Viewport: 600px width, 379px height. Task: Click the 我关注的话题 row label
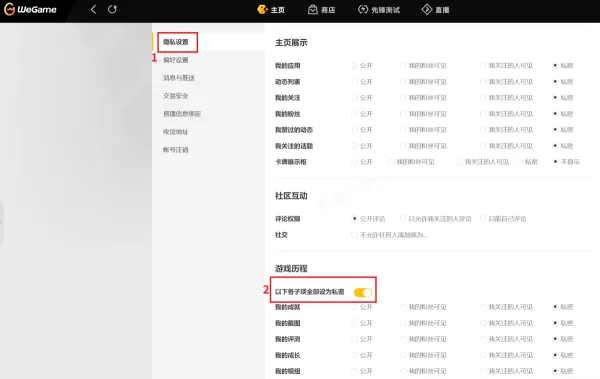tap(294, 146)
